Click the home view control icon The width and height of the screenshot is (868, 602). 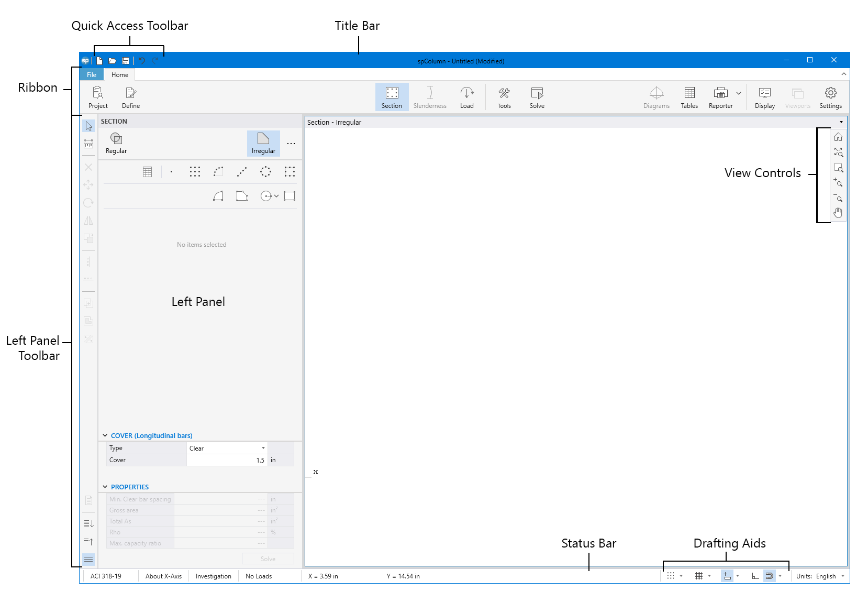coord(838,137)
